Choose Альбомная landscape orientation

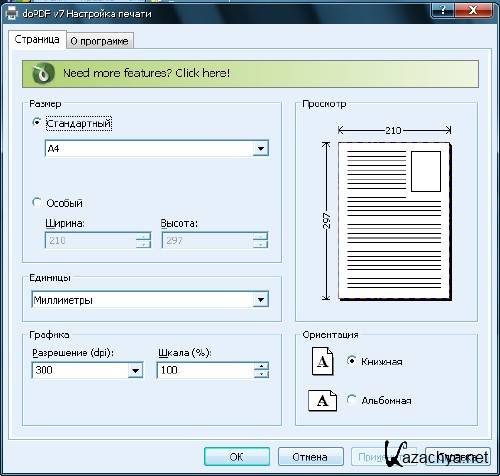pyautogui.click(x=352, y=399)
